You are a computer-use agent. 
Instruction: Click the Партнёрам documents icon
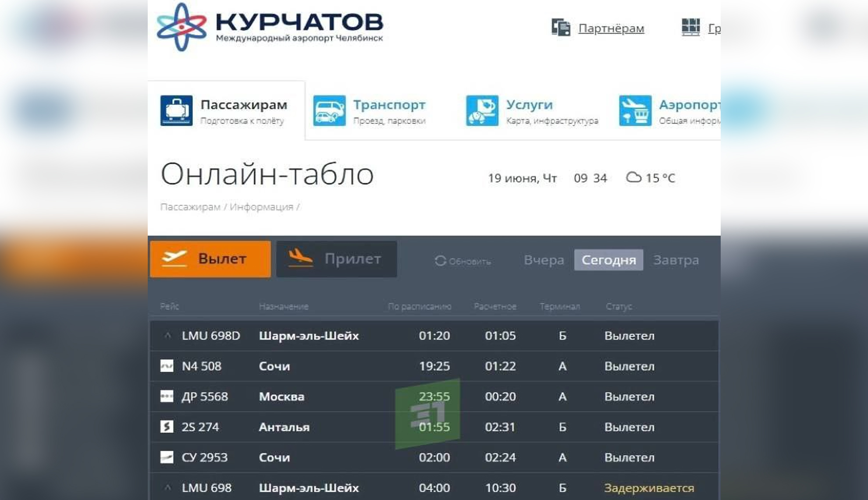pos(561,28)
